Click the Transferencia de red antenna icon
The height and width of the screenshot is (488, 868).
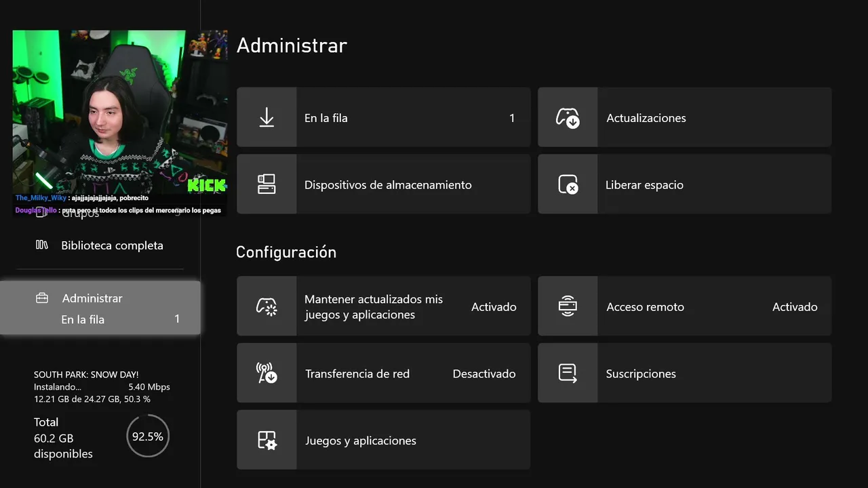(267, 373)
